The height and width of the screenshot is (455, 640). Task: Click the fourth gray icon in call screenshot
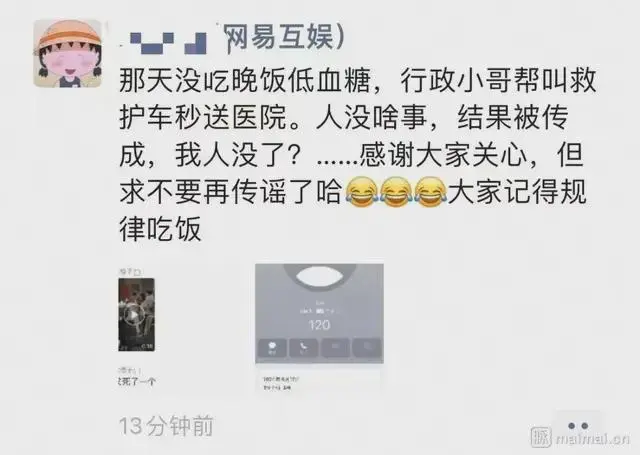click(x=367, y=348)
